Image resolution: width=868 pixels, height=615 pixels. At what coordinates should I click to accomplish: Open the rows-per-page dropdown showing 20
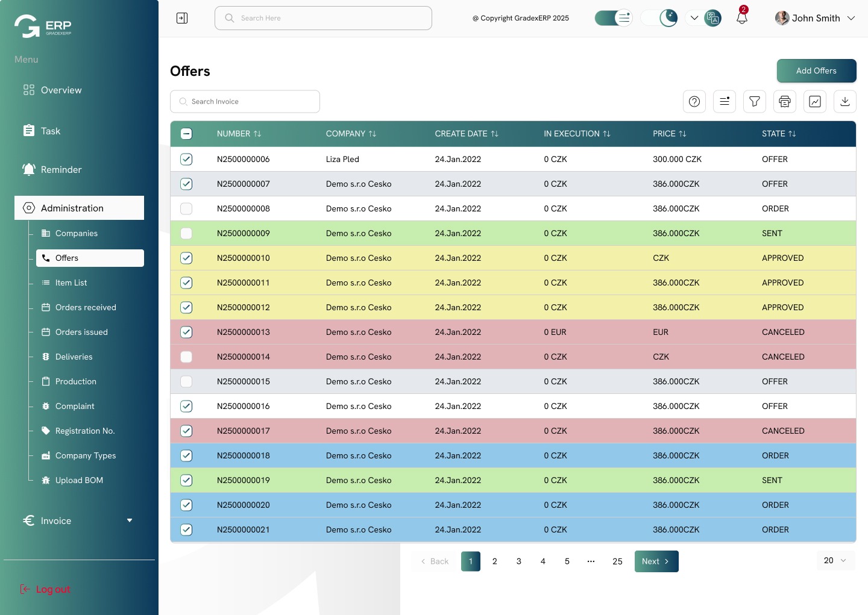(x=835, y=560)
